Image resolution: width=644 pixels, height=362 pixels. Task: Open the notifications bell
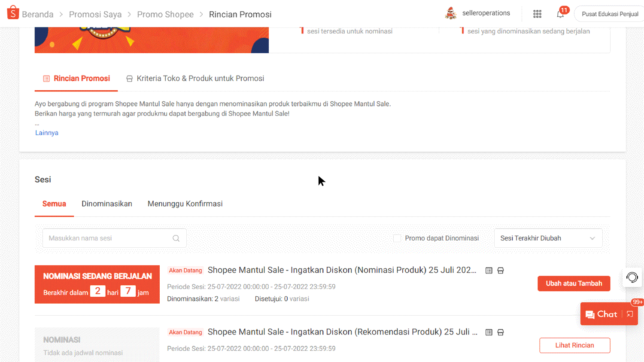[560, 14]
